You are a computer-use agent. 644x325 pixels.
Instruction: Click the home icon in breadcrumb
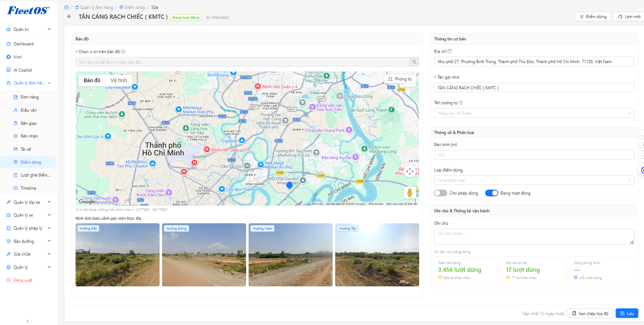coord(66,7)
